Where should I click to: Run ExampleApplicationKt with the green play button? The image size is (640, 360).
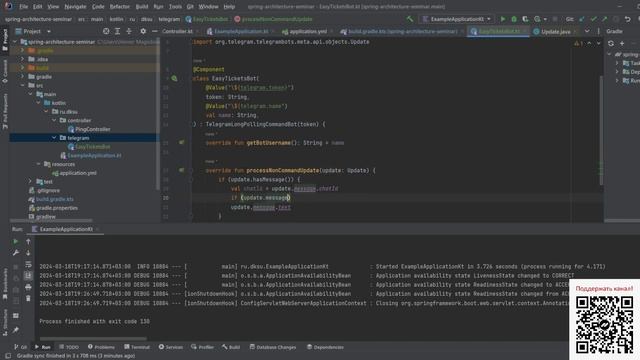pos(503,19)
